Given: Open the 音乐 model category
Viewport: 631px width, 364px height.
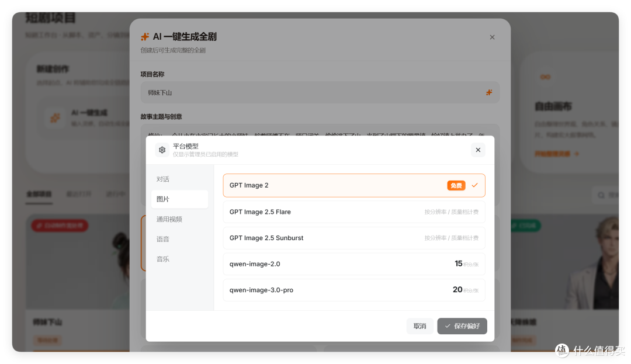Looking at the screenshot, I should (179, 259).
